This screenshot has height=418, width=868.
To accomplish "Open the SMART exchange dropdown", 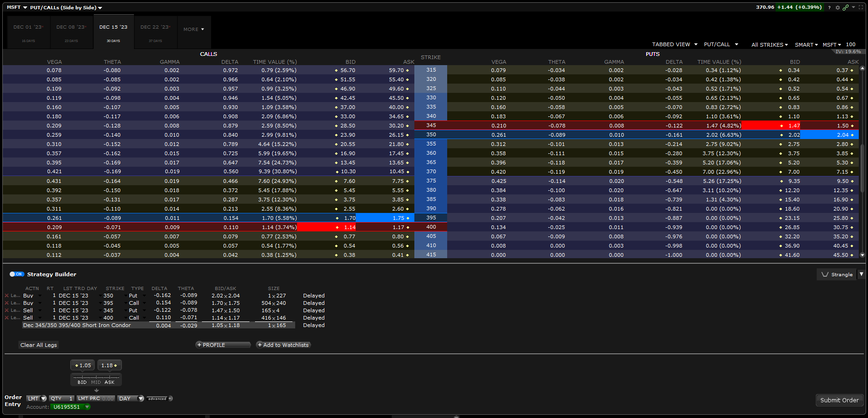I will pyautogui.click(x=807, y=45).
